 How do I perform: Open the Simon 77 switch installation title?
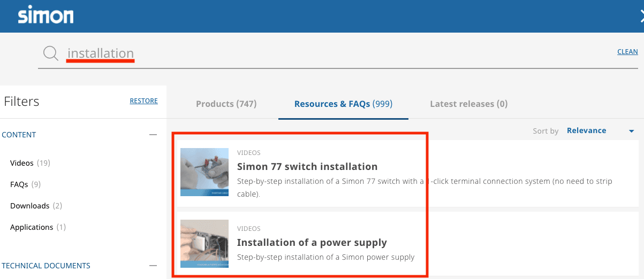coord(307,167)
